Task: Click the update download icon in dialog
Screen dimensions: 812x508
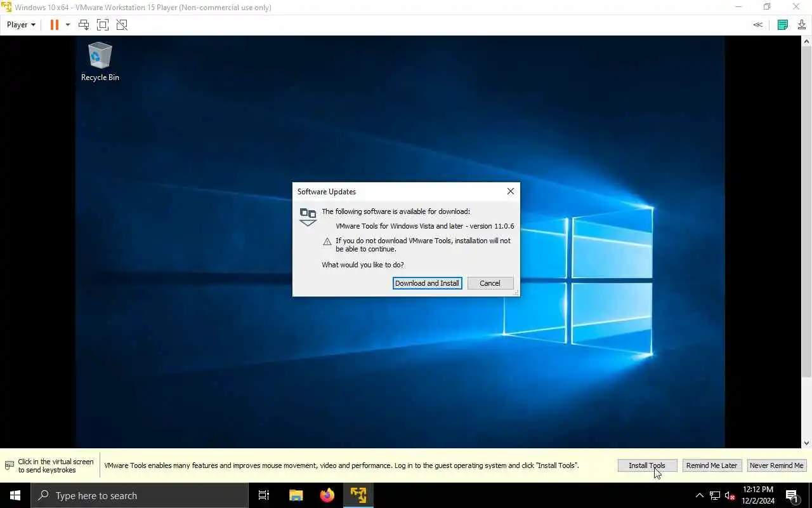Action: tap(308, 217)
